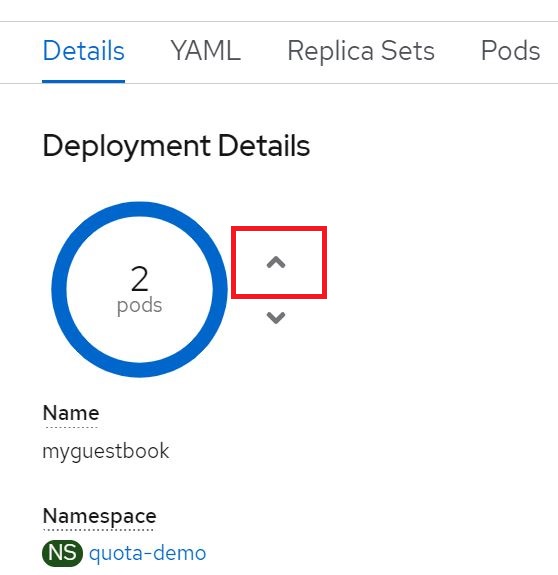Open the Pods tab
The width and height of the screenshot is (558, 575).
click(510, 51)
